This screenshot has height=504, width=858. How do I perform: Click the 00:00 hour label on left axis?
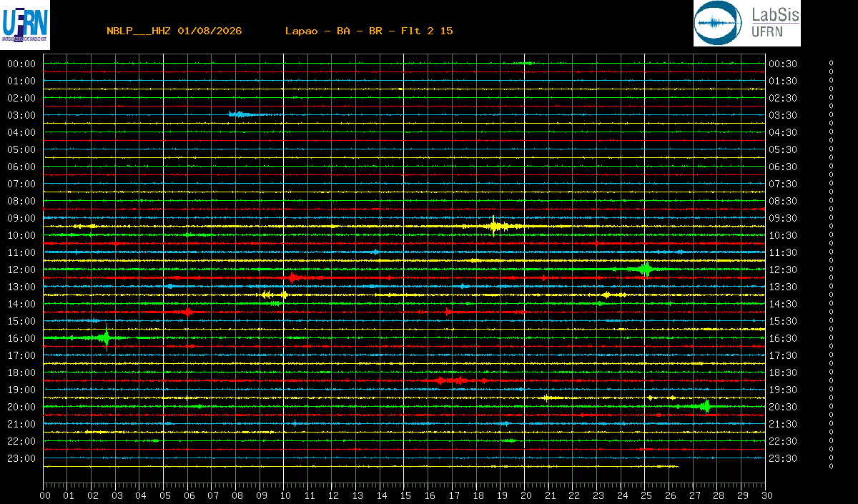(21, 64)
